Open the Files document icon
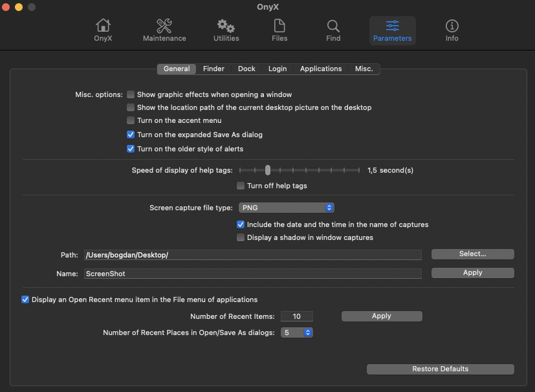535x392 pixels. click(279, 30)
